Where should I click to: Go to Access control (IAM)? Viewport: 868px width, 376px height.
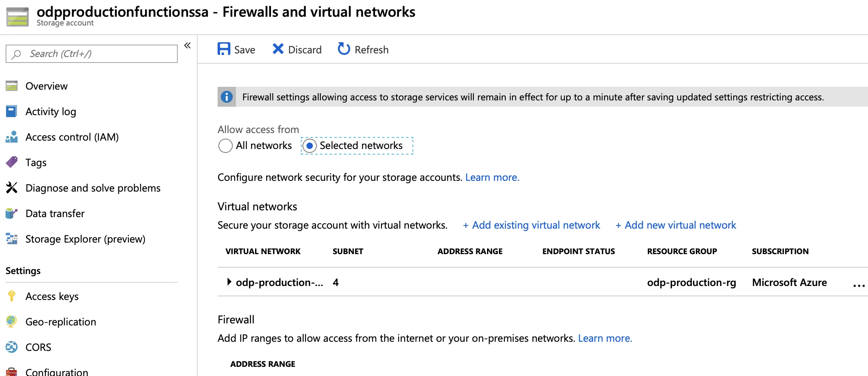pyautogui.click(x=72, y=137)
